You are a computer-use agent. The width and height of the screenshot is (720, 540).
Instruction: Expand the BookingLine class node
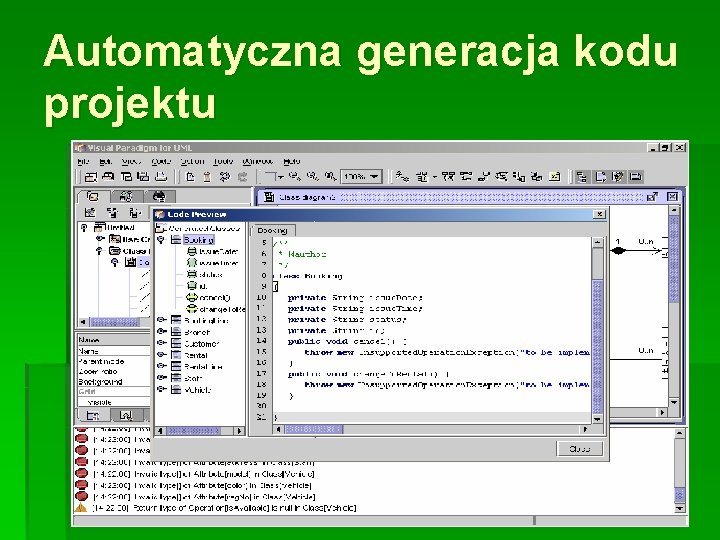(161, 320)
